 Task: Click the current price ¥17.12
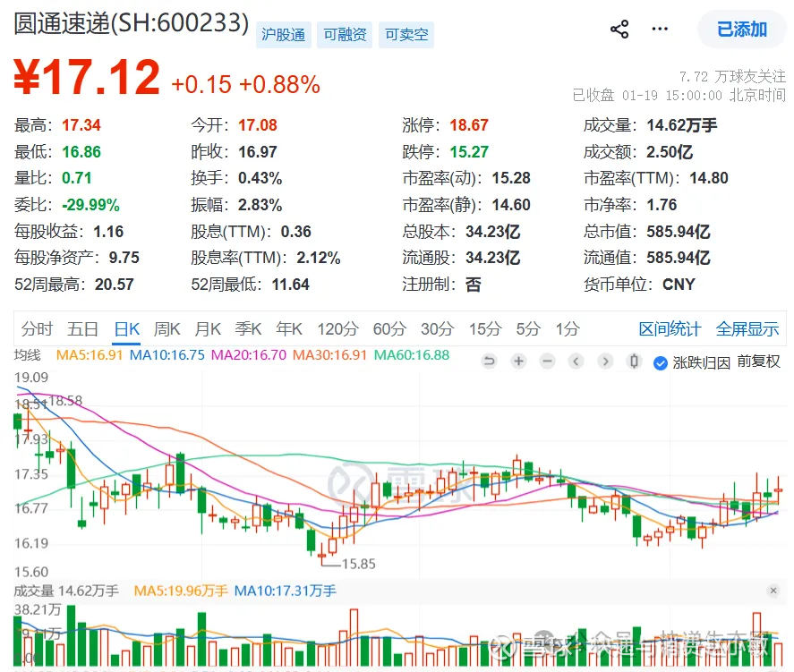coord(87,77)
